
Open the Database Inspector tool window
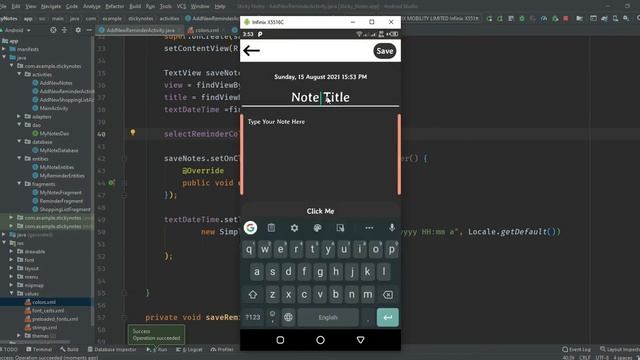(x=112, y=349)
